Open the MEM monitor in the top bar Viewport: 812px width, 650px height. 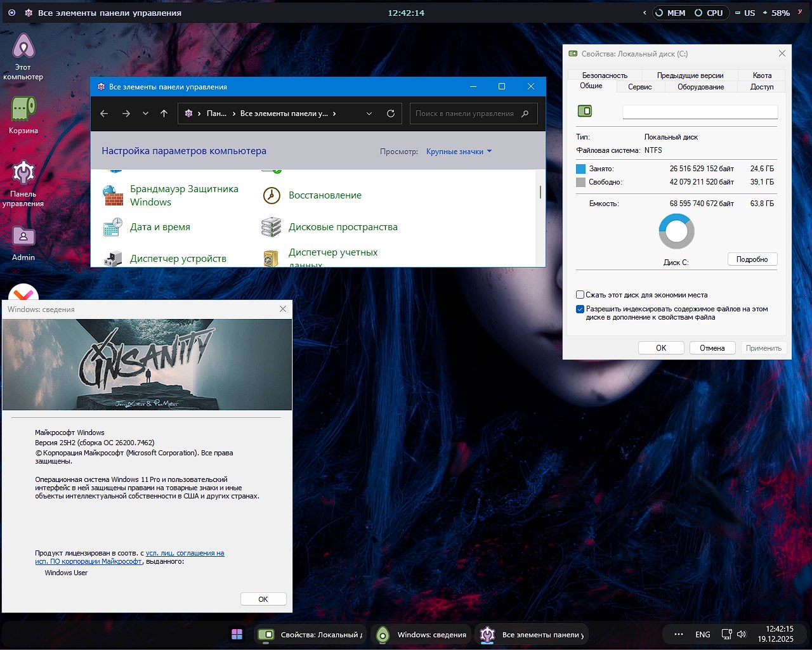coord(670,12)
